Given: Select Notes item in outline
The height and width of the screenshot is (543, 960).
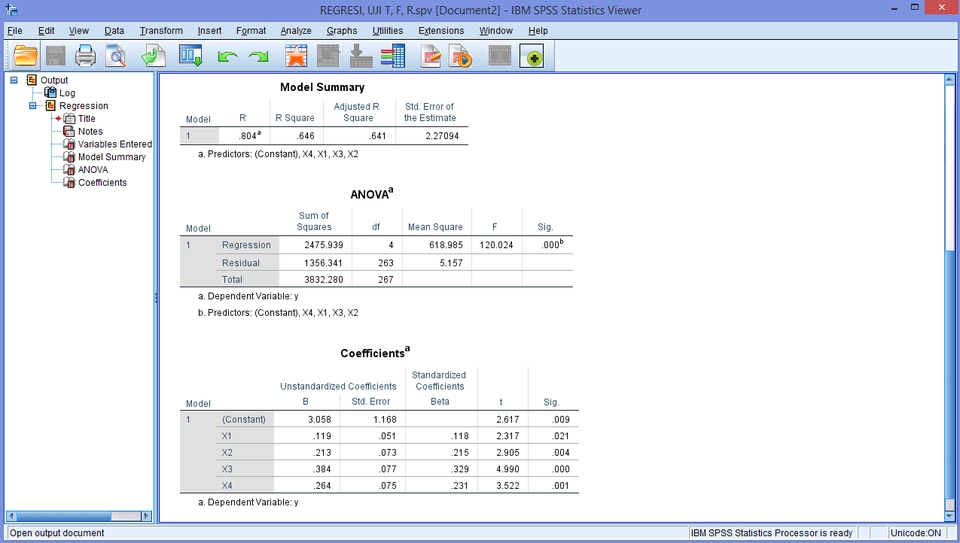Looking at the screenshot, I should 90,132.
